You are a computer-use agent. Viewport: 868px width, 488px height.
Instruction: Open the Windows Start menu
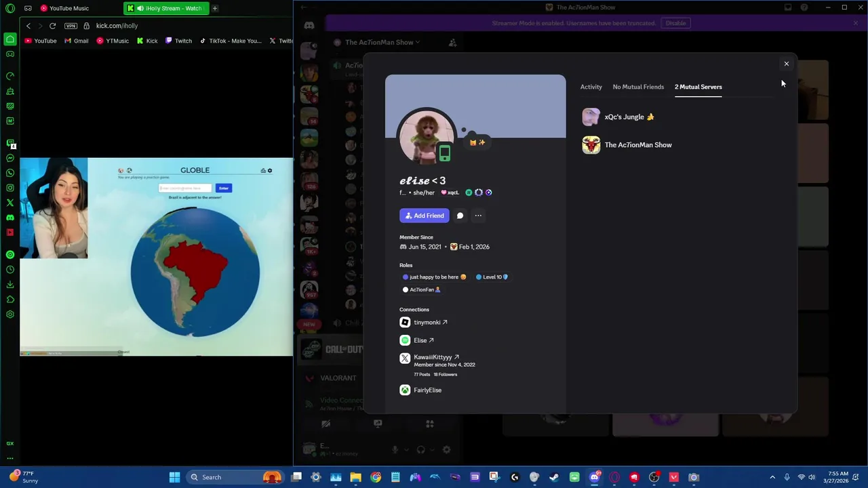(174, 477)
